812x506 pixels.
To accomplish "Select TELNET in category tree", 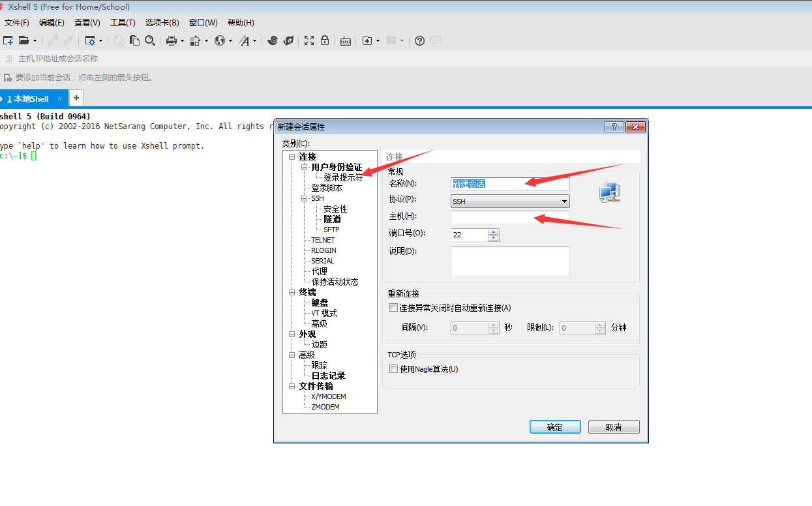I will pos(323,240).
